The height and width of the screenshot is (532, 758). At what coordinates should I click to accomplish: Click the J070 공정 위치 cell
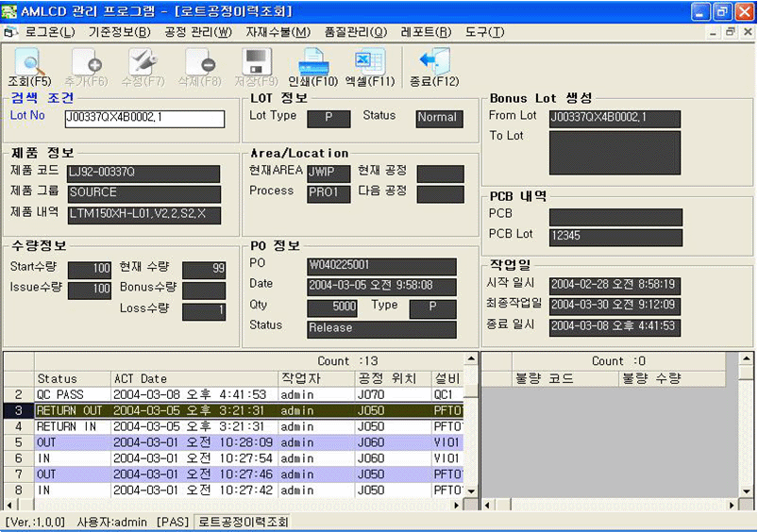pyautogui.click(x=393, y=395)
